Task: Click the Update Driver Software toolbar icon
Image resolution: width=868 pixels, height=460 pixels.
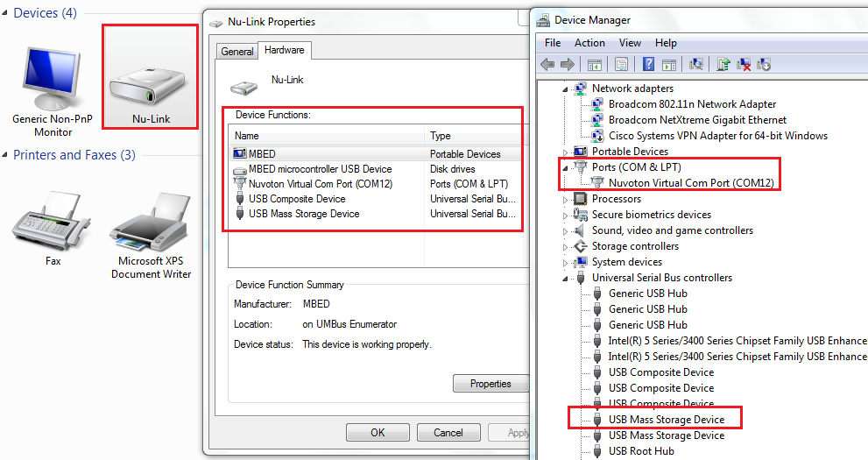Action: pyautogui.click(x=723, y=64)
